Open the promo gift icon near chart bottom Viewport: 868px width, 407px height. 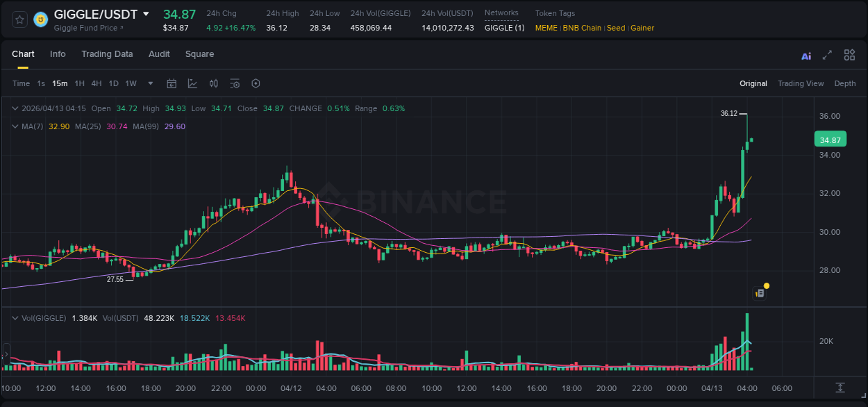point(759,292)
